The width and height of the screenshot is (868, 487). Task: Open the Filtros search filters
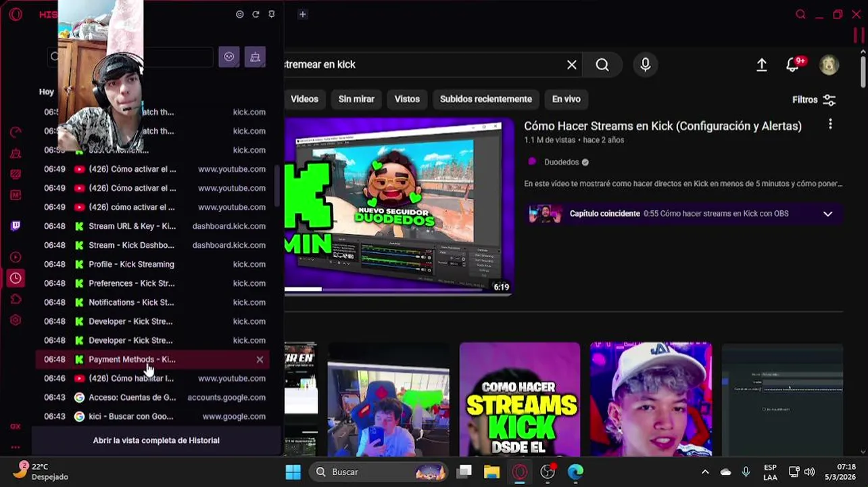point(814,99)
